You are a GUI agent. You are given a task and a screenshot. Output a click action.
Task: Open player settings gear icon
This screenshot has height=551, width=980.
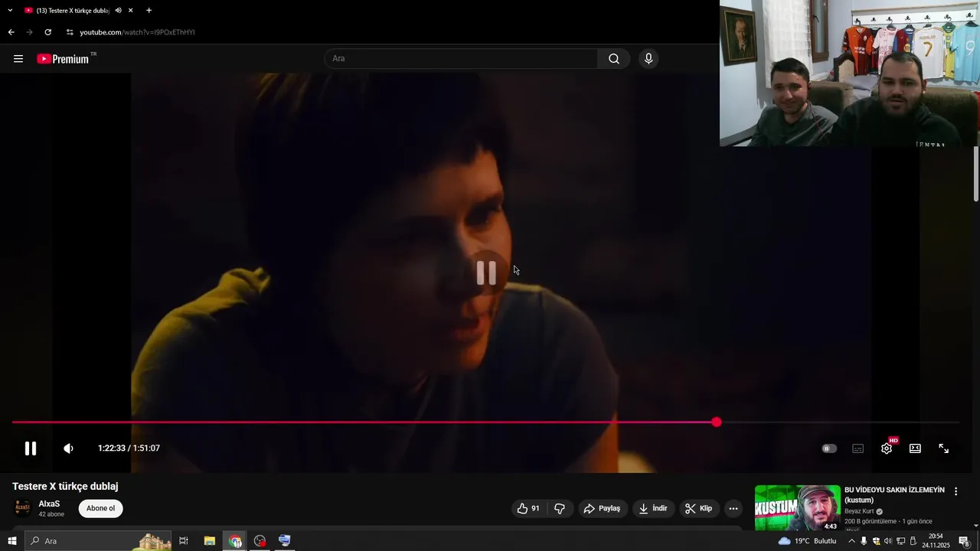[x=887, y=448]
